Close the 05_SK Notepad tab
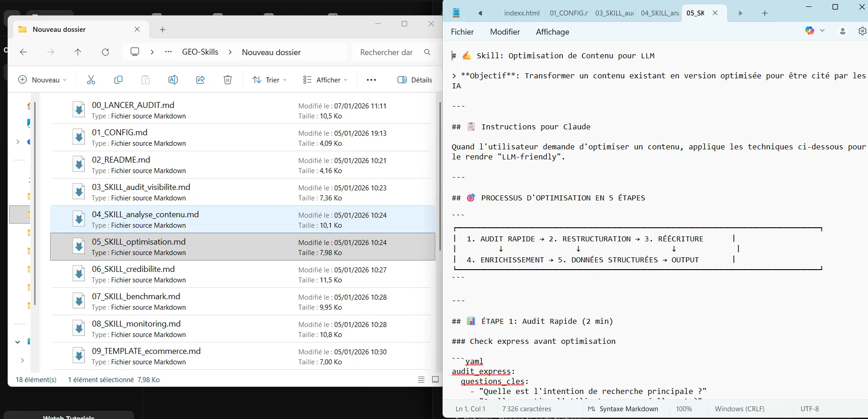The image size is (868, 419). point(715,13)
